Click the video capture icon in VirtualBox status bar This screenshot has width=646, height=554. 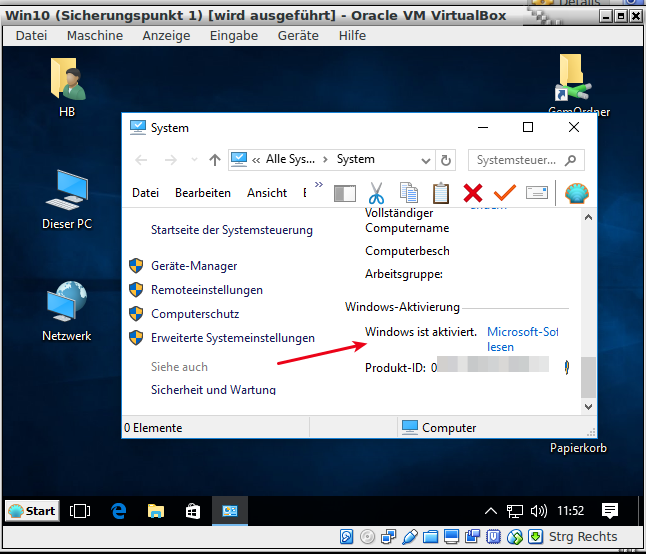(473, 537)
